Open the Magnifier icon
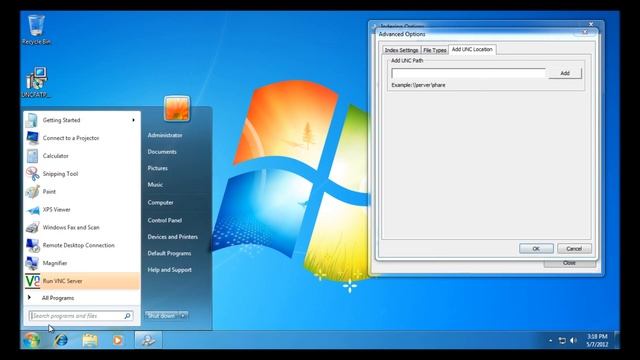 pyautogui.click(x=32, y=263)
